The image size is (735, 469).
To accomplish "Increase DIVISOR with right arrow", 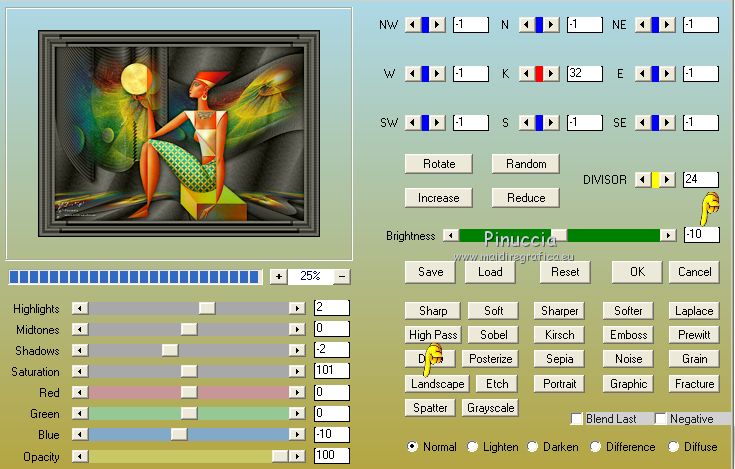I will coord(667,179).
